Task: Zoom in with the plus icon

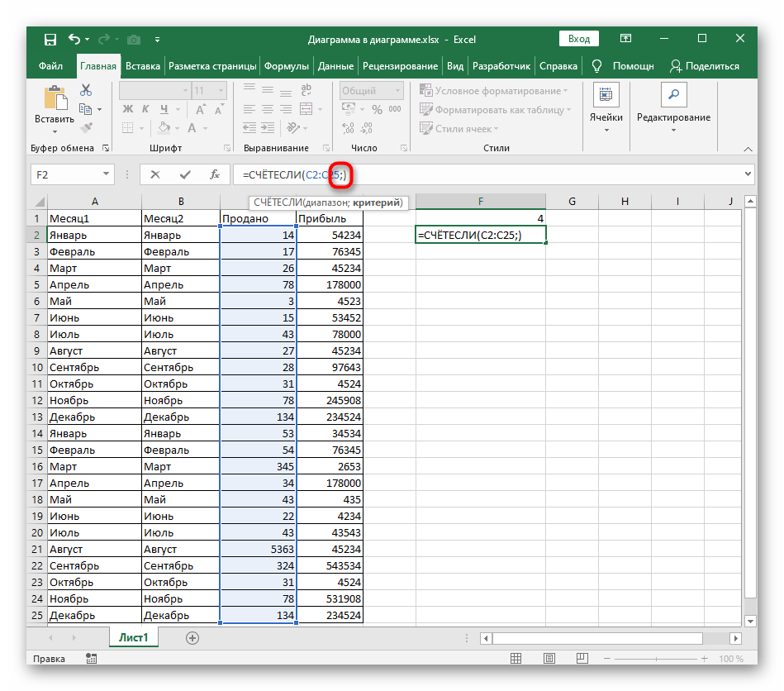Action: (x=705, y=659)
